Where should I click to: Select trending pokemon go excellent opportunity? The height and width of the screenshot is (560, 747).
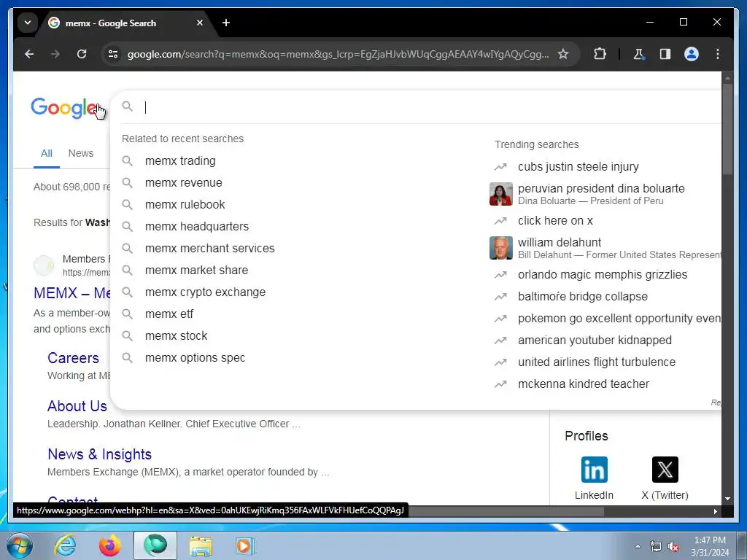pos(619,319)
